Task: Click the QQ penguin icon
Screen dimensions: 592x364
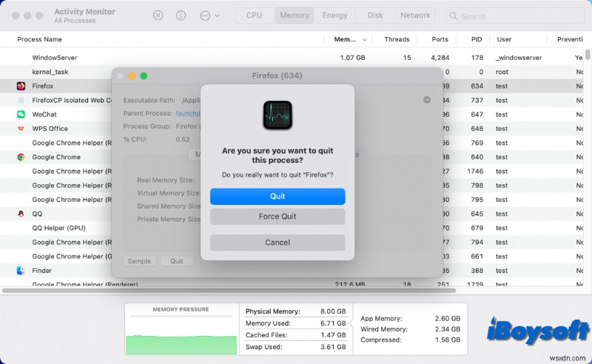Action: pyautogui.click(x=21, y=214)
